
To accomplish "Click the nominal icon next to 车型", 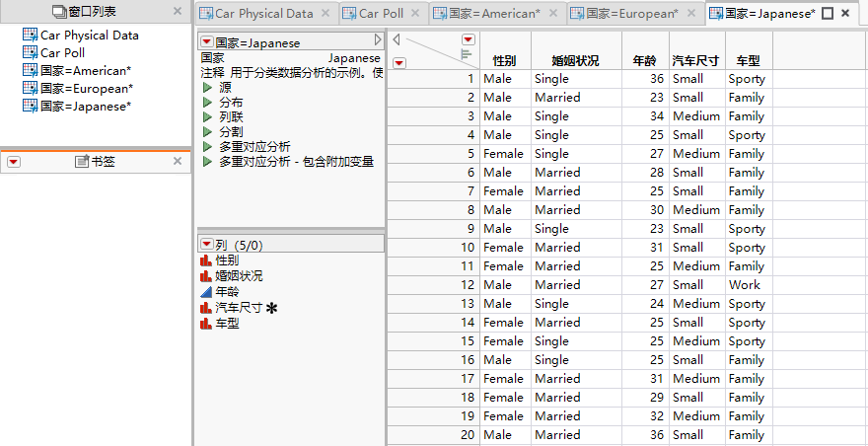I will pyautogui.click(x=206, y=324).
